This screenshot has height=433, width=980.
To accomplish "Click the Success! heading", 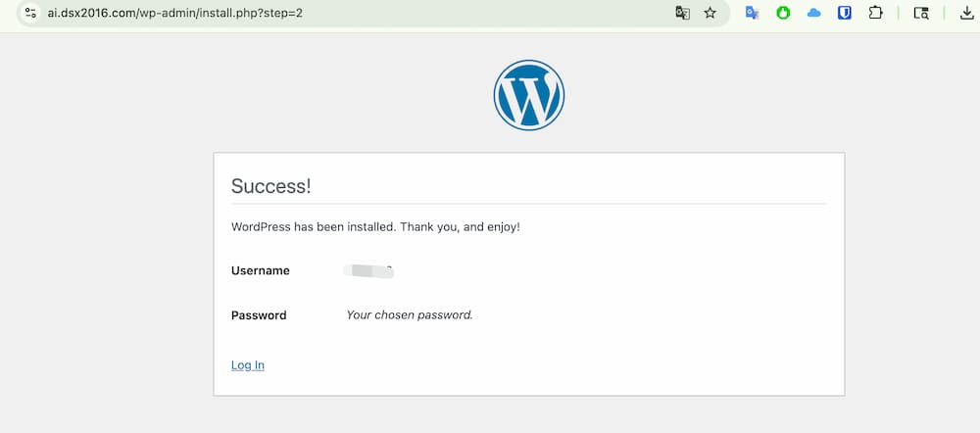I will [271, 185].
